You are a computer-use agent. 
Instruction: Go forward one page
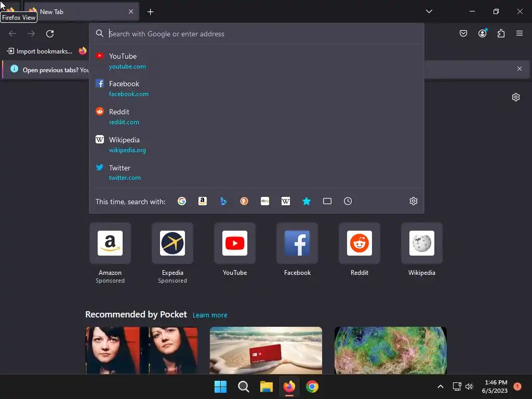tap(31, 34)
